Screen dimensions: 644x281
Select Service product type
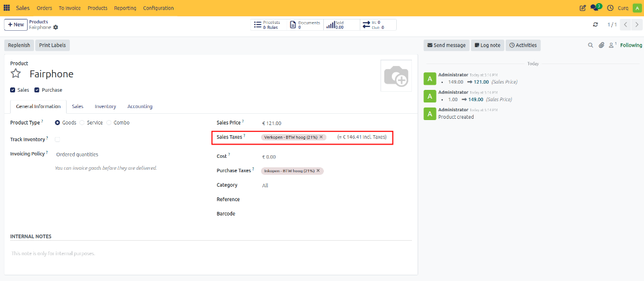pyautogui.click(x=82, y=123)
